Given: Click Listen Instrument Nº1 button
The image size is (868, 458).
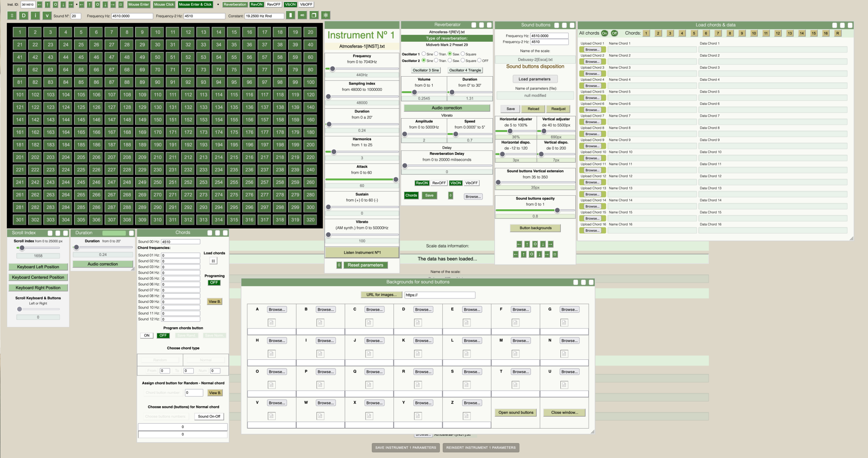Looking at the screenshot, I should pyautogui.click(x=362, y=252).
